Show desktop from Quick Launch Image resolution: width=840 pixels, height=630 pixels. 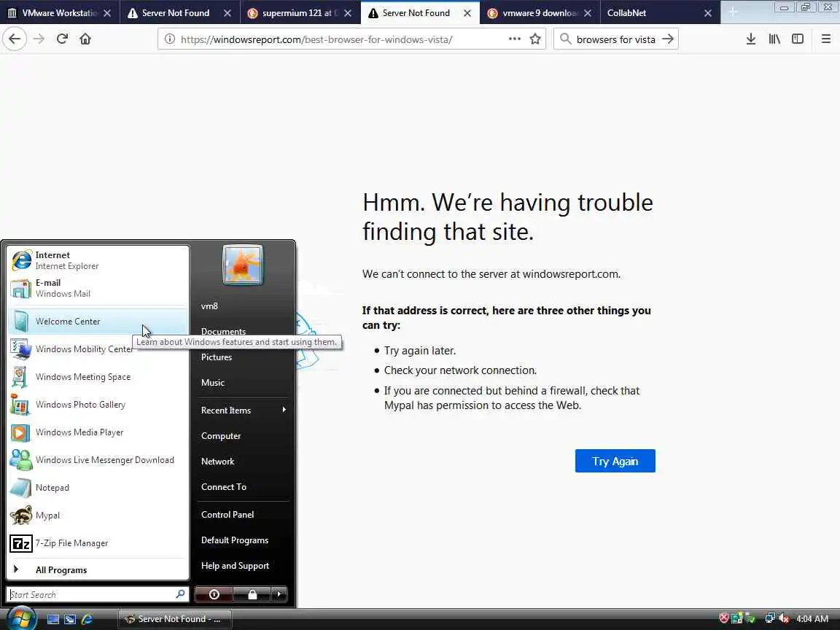click(x=53, y=619)
